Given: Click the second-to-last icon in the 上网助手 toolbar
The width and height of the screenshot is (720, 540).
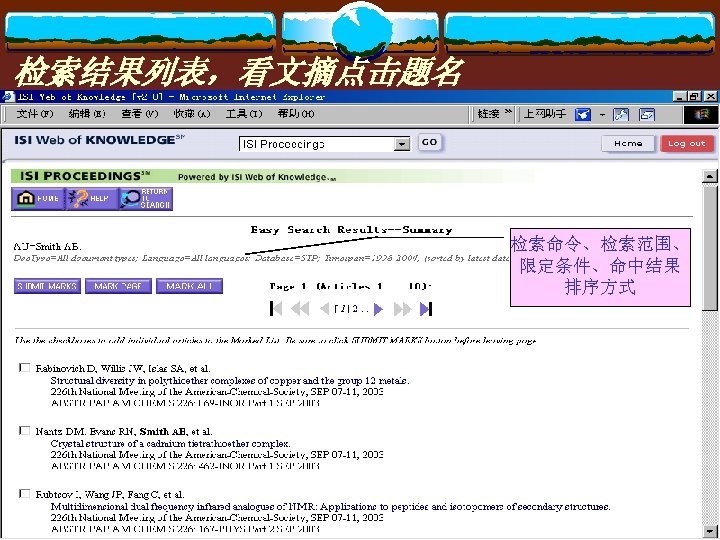Looking at the screenshot, I should 621,114.
